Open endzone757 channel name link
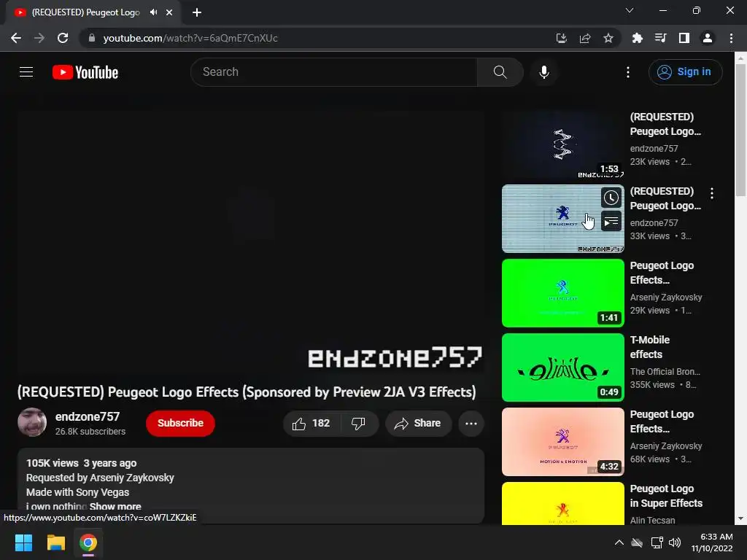747x560 pixels. (x=88, y=416)
